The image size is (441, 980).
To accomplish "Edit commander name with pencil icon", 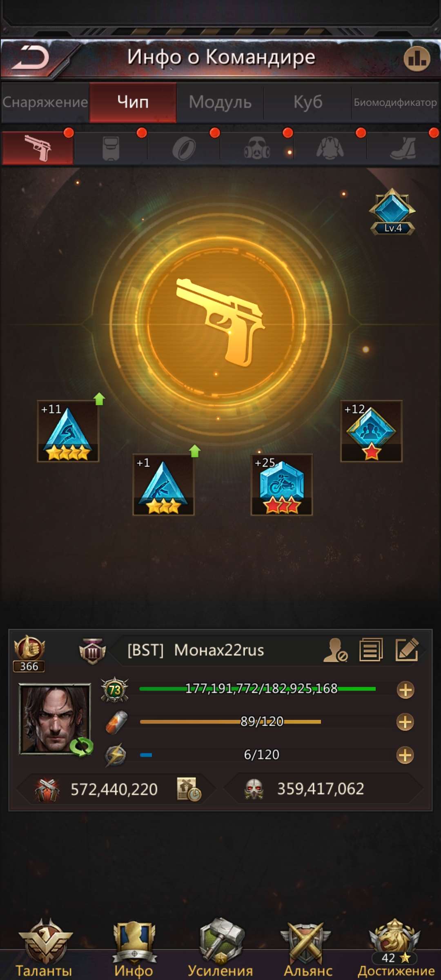I will pyautogui.click(x=407, y=649).
